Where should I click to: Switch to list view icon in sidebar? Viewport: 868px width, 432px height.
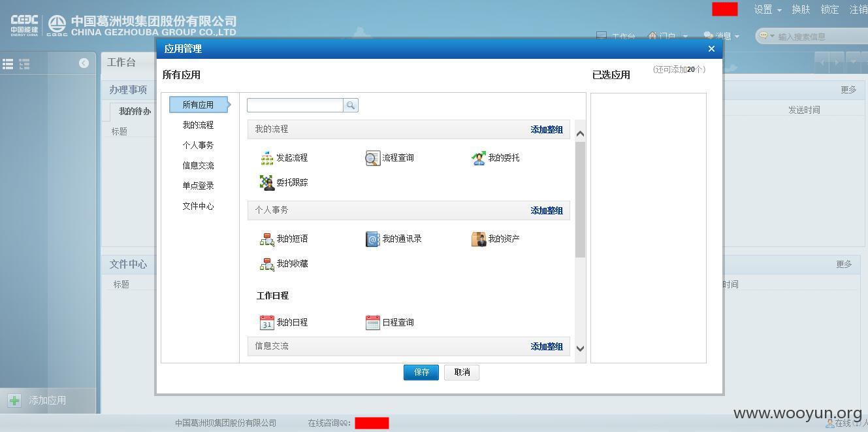coord(24,63)
